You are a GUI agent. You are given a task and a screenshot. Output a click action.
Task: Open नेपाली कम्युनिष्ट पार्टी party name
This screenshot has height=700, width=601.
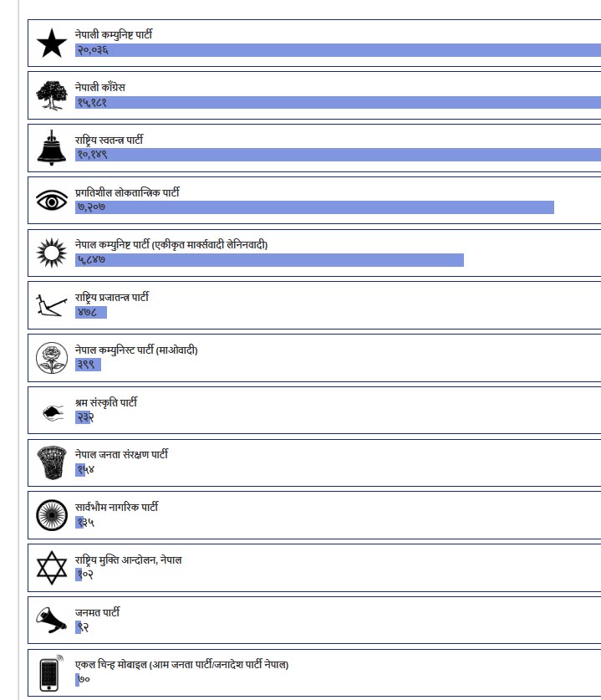coord(114,34)
